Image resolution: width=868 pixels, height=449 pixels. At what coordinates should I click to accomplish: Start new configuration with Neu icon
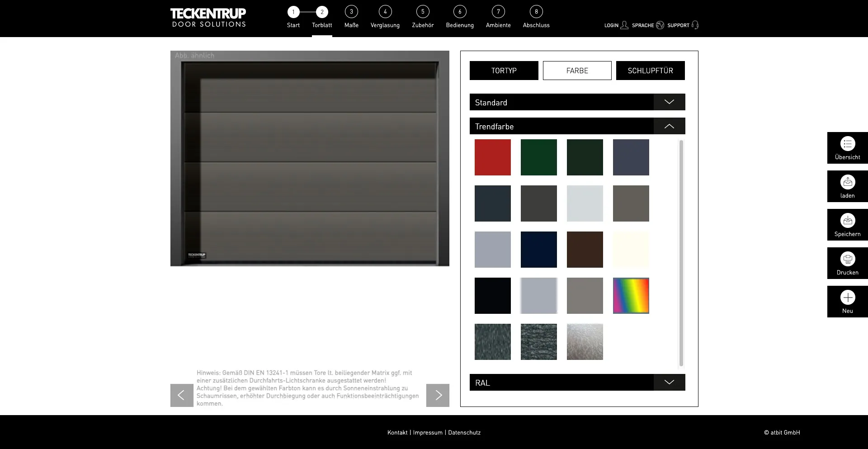click(847, 298)
